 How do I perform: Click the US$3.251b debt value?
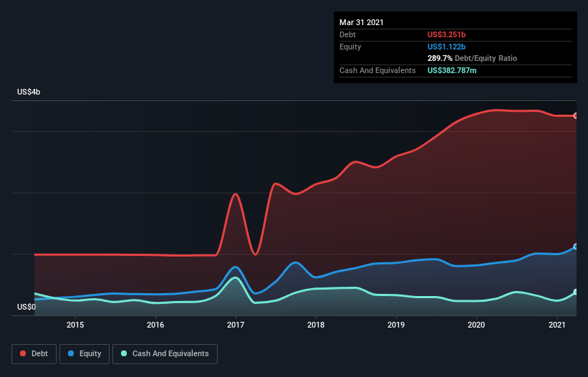[x=446, y=34]
